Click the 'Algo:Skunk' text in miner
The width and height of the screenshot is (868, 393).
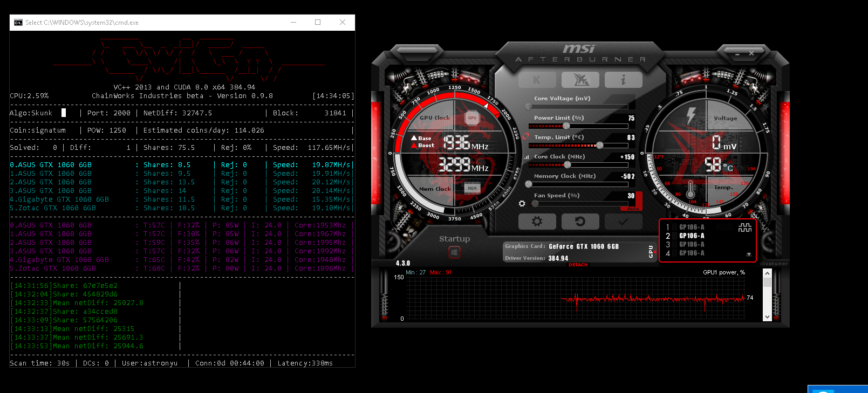point(31,113)
